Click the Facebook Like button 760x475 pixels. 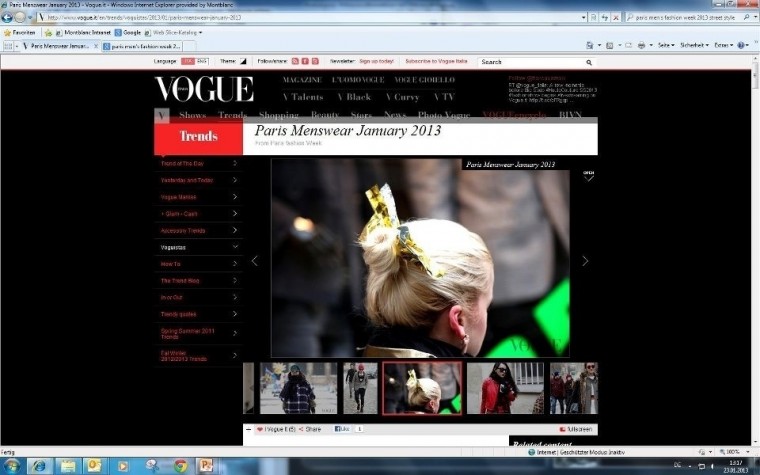(x=342, y=429)
